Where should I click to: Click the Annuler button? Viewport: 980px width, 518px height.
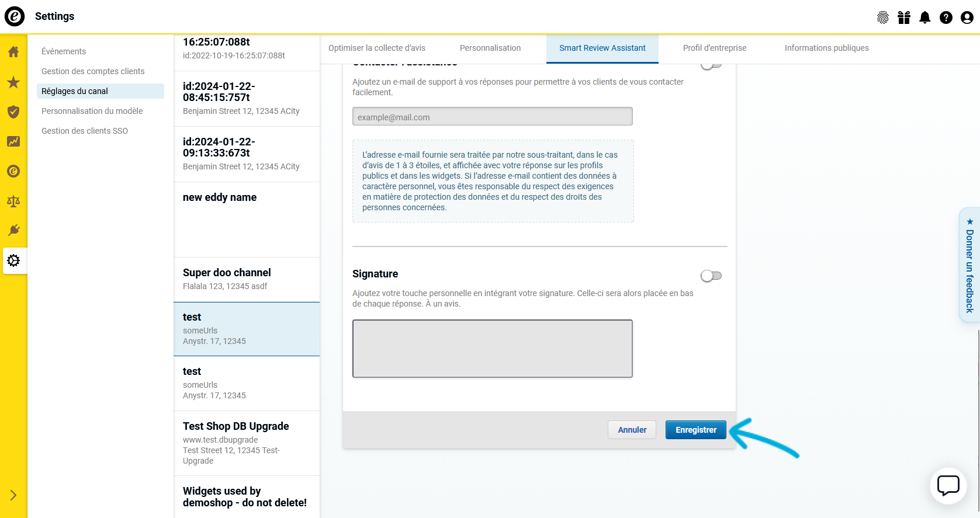coord(632,430)
